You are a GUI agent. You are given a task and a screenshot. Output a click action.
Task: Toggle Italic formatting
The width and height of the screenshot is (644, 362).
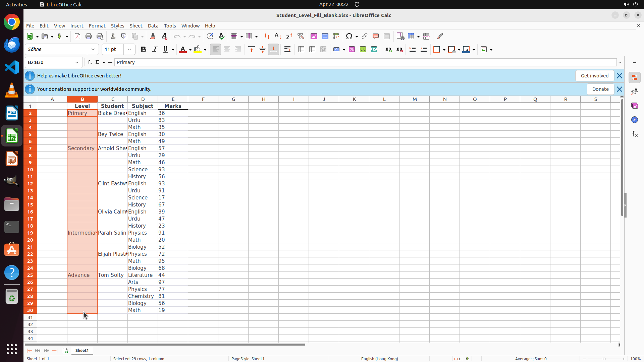click(155, 50)
